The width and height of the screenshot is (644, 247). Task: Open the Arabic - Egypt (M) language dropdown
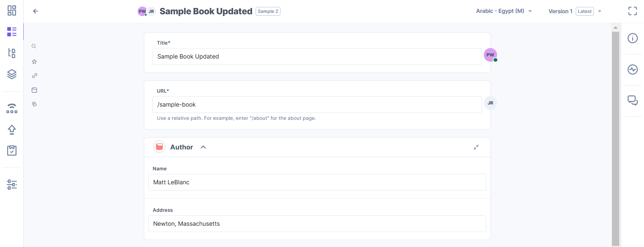[x=504, y=11]
